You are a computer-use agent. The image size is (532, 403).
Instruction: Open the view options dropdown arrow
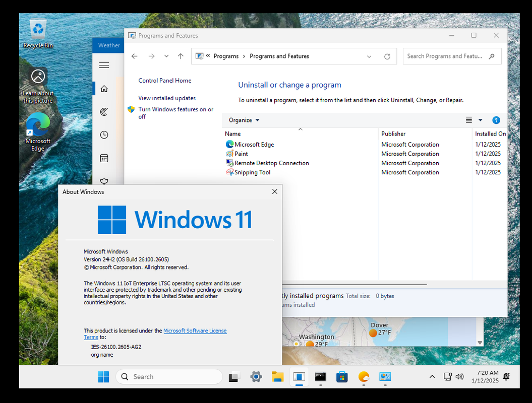pos(481,120)
